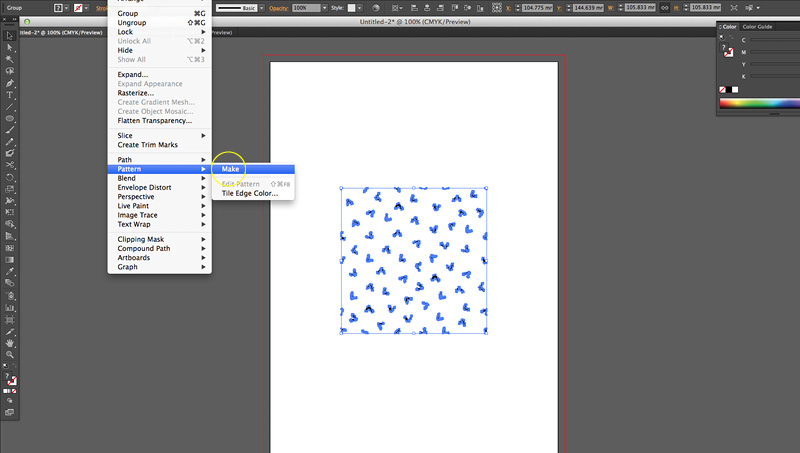Select the Line Segment tool
Image resolution: width=800 pixels, height=453 pixels.
10,107
